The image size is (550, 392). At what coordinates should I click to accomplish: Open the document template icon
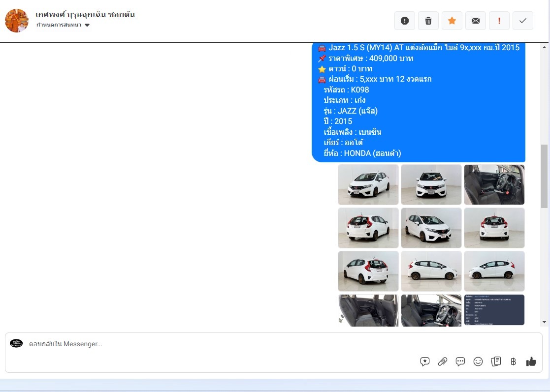[x=496, y=362]
